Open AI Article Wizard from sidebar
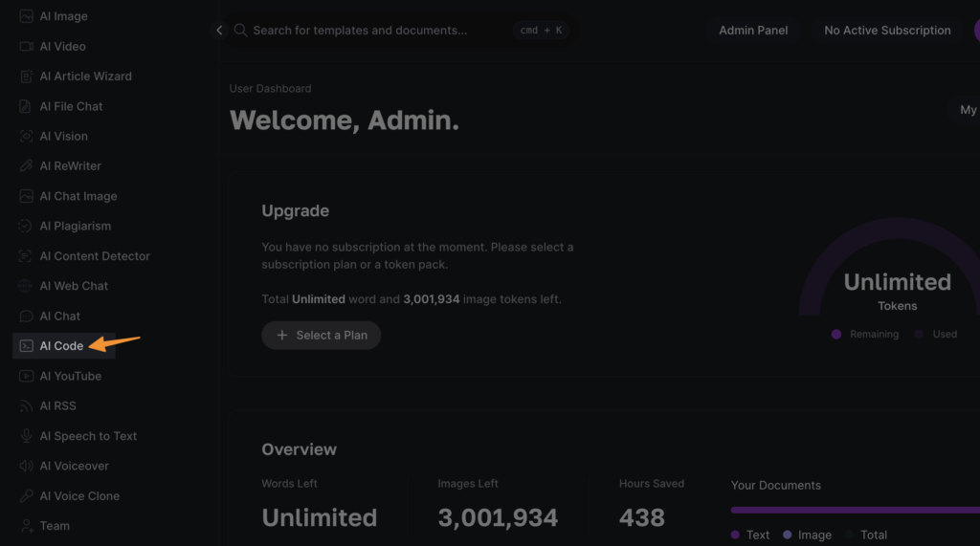This screenshot has width=980, height=546. pyautogui.click(x=85, y=76)
